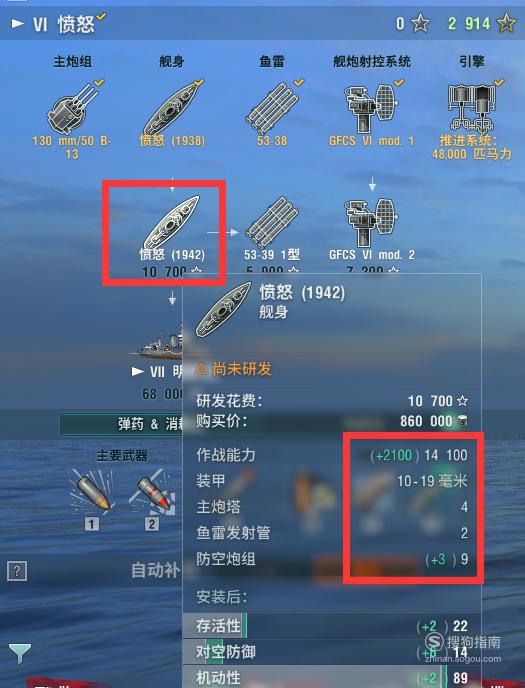Screen dimensions: 525x688
Task: Click the 2 914 ship experience star
Action: coord(506,23)
